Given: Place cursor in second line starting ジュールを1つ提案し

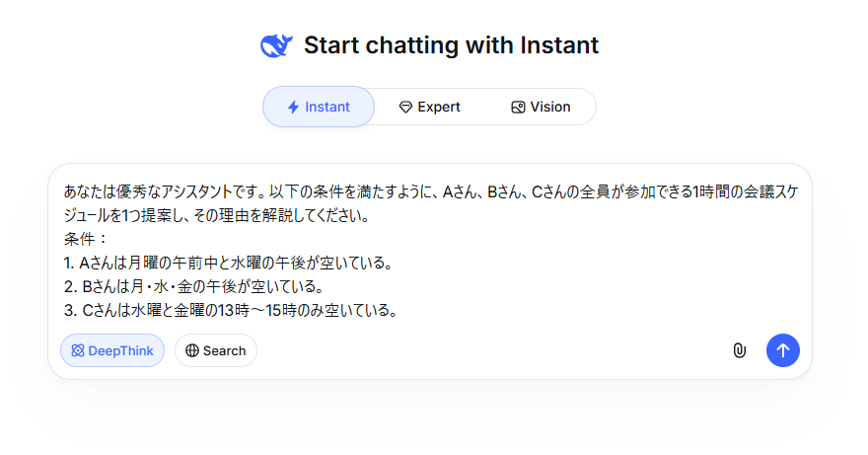Looking at the screenshot, I should tap(216, 215).
